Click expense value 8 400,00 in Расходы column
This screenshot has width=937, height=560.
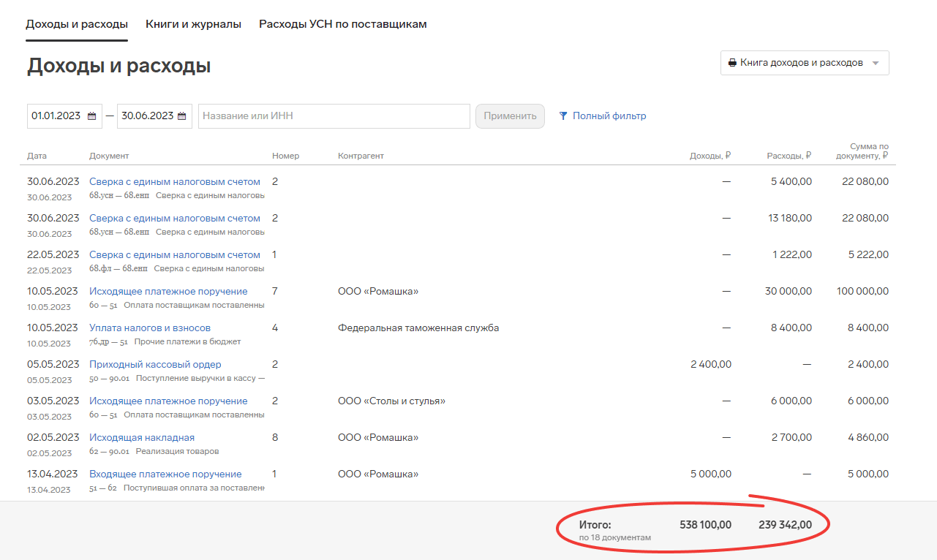(x=791, y=328)
